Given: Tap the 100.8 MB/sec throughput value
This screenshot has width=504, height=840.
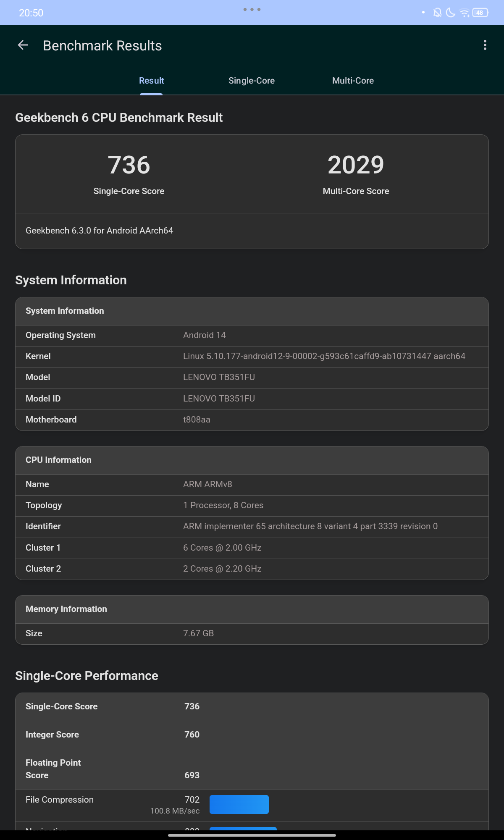Looking at the screenshot, I should [x=175, y=811].
